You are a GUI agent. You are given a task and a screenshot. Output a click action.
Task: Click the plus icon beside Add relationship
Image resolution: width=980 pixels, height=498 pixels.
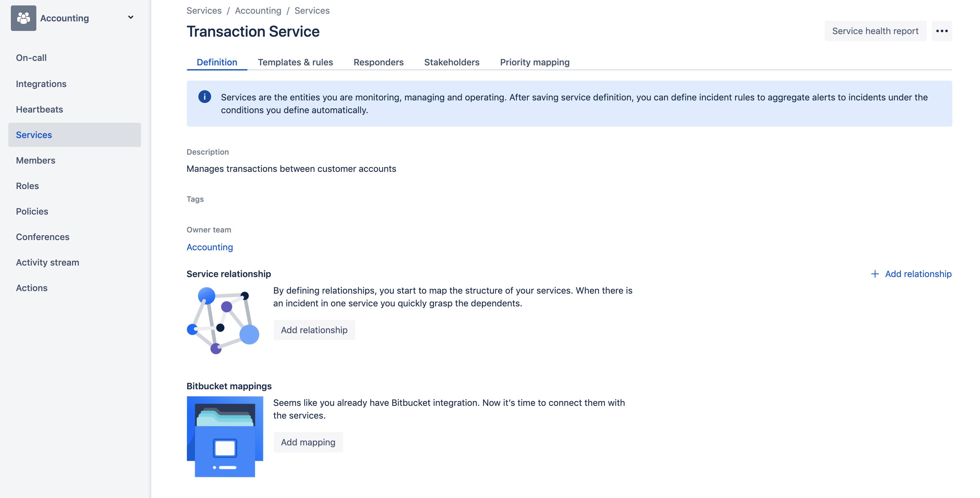pos(875,274)
